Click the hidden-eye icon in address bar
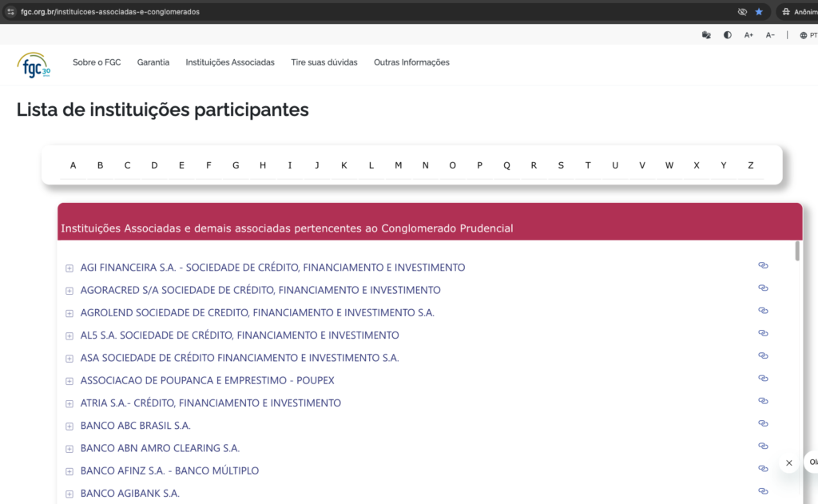Screen dimensions: 818x504 pos(742,11)
